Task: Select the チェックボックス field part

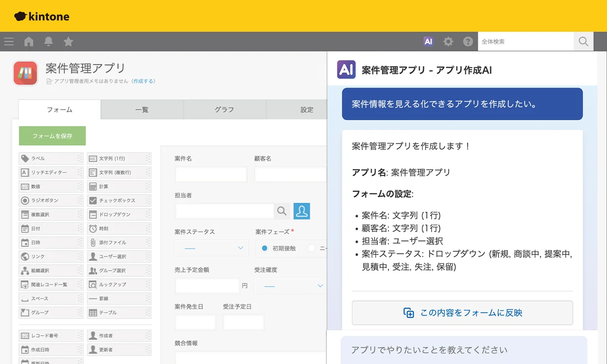Action: point(119,200)
